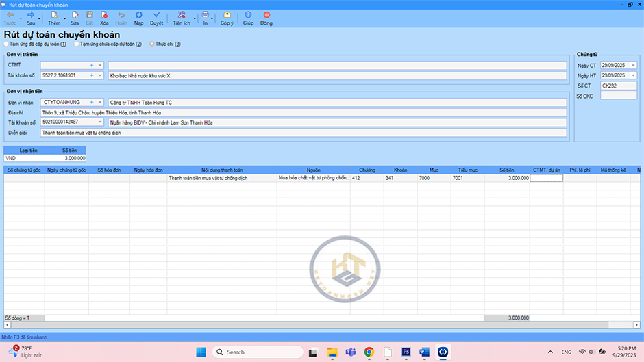
Task: Expand the Ngày CT date dropdown
Action: coord(633,65)
